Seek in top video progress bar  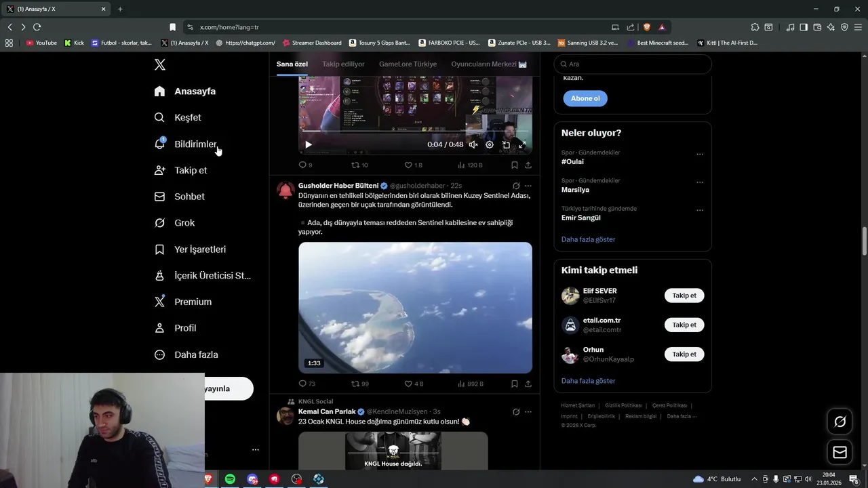[415, 131]
